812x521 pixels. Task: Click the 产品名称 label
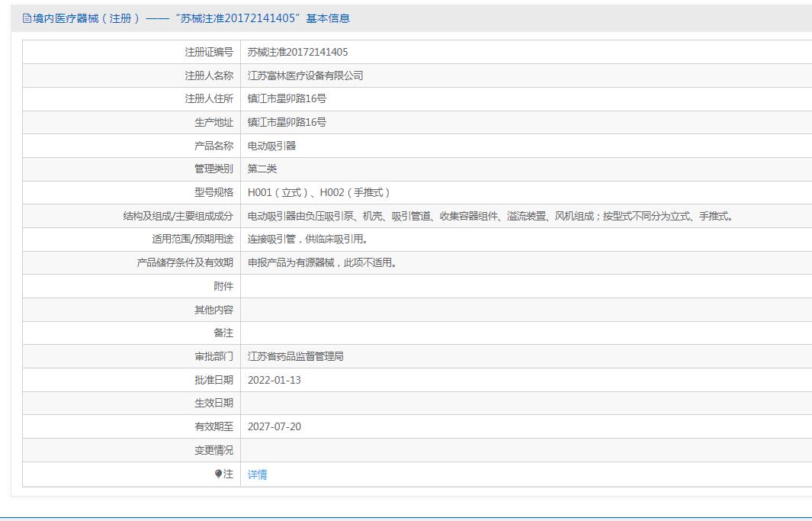click(x=214, y=146)
